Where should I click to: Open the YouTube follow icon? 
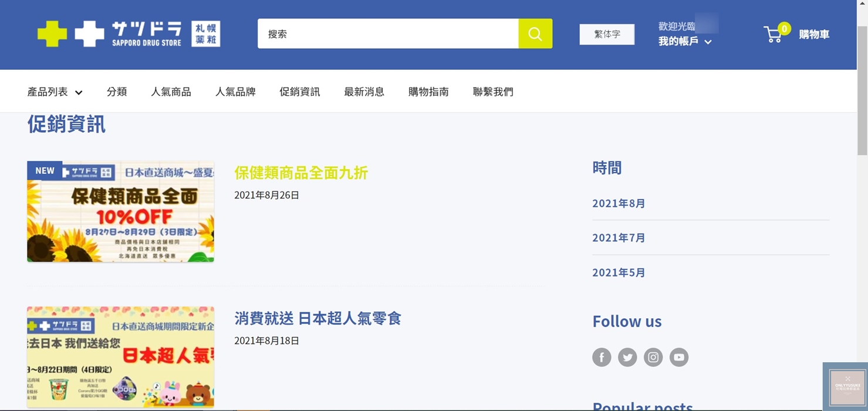(x=679, y=357)
